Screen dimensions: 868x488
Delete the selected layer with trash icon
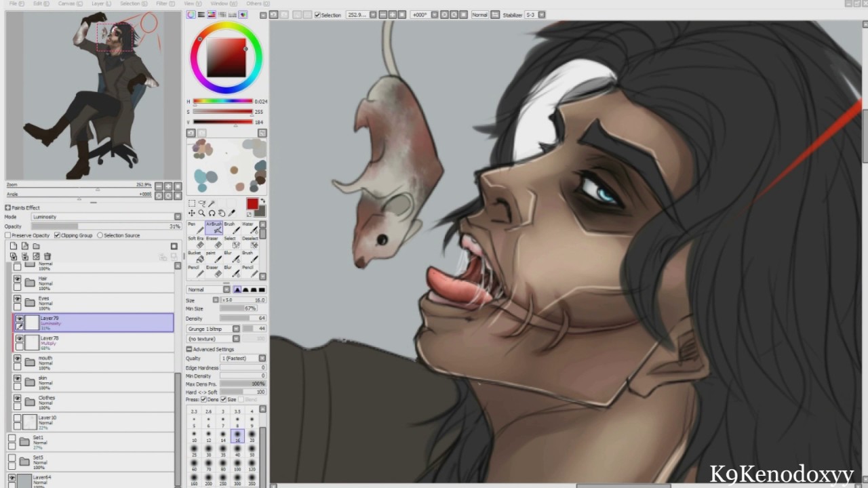pyautogui.click(x=47, y=256)
